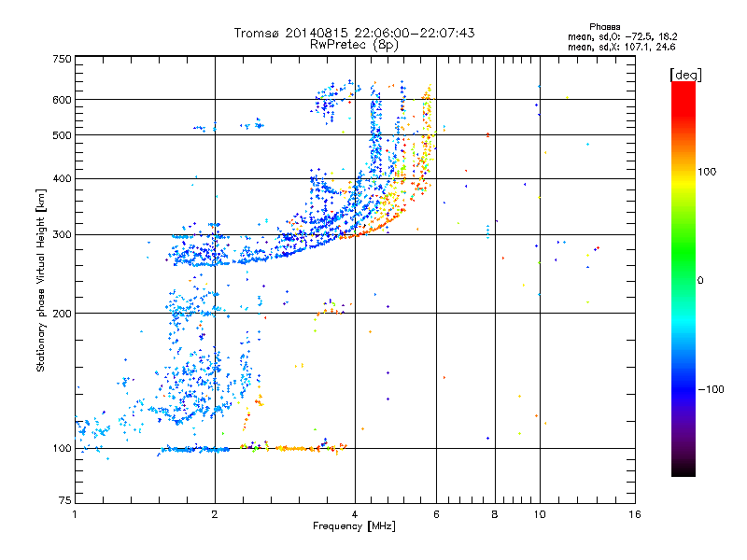Select the 'RwPretec (8p)' subtitle

click(x=354, y=45)
